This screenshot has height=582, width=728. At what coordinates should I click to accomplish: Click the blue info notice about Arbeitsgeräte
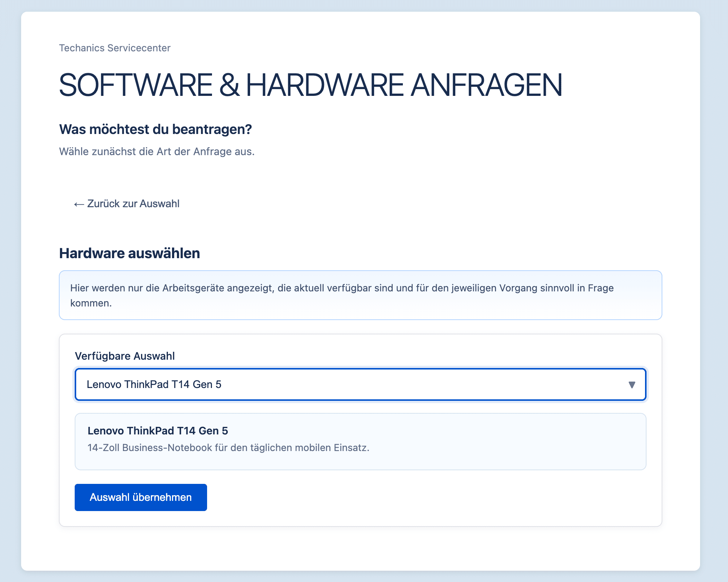pyautogui.click(x=360, y=295)
